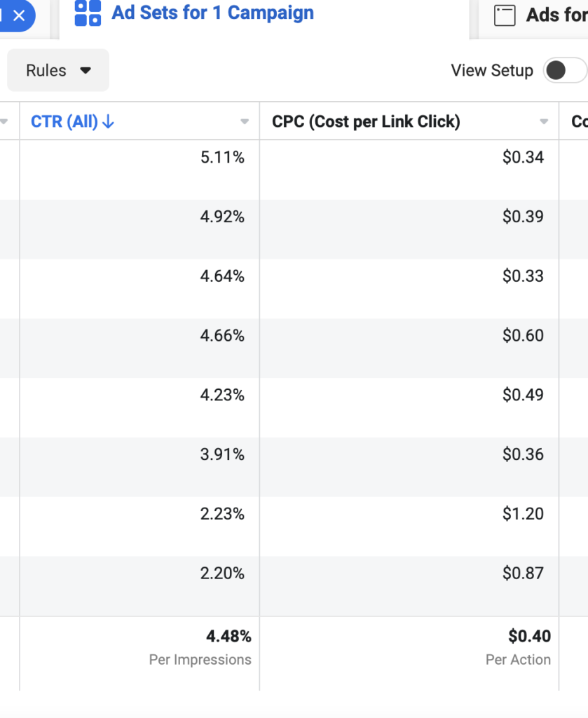The width and height of the screenshot is (588, 718).
Task: Click the Ads tab window icon
Action: click(x=505, y=15)
